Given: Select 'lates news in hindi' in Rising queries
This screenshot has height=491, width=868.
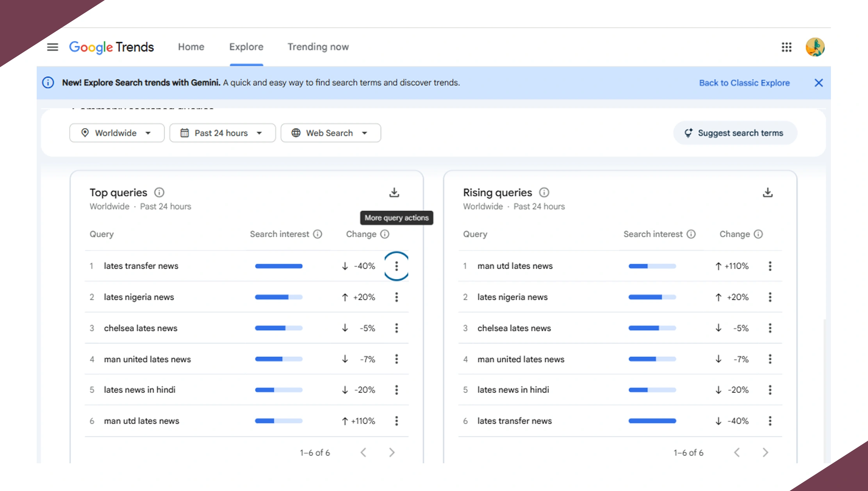Looking at the screenshot, I should 513,390.
